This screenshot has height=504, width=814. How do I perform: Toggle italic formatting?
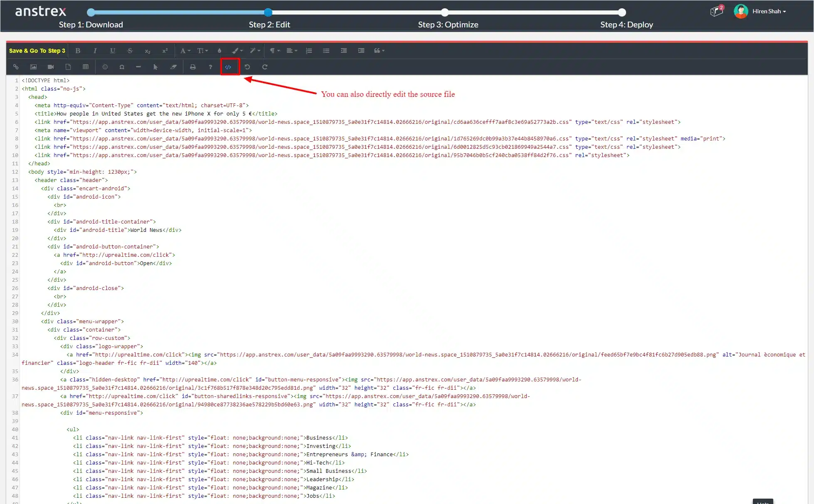click(x=95, y=51)
